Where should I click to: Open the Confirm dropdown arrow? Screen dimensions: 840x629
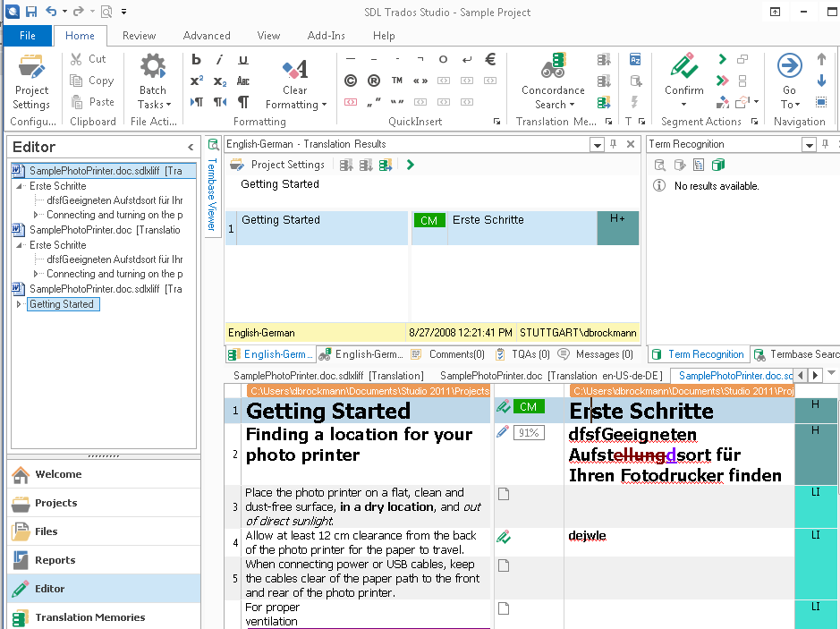(683, 105)
